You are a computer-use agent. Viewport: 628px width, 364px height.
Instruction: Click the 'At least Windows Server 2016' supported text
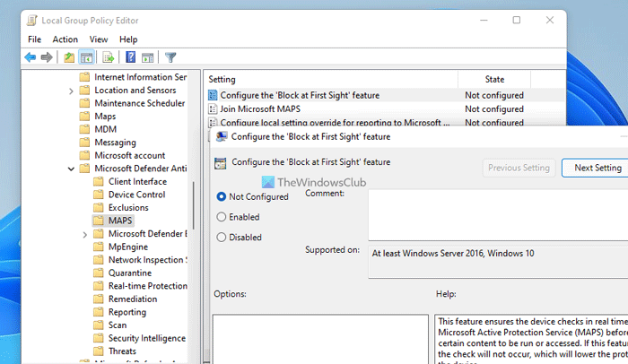tap(452, 254)
